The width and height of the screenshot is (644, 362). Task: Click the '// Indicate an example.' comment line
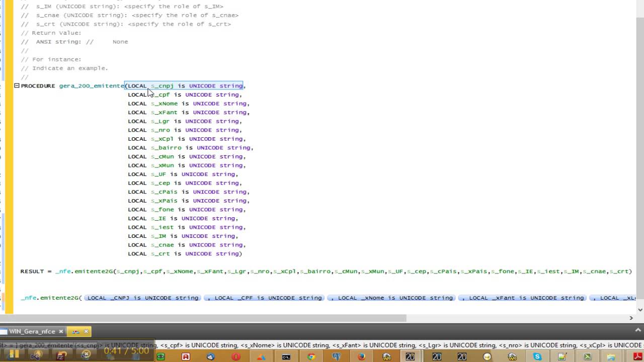coord(64,68)
